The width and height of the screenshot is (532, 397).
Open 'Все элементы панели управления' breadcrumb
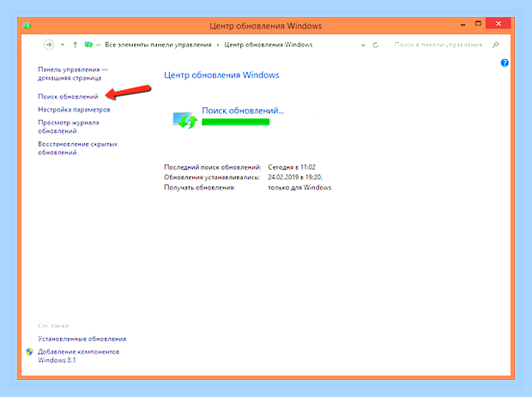(158, 45)
